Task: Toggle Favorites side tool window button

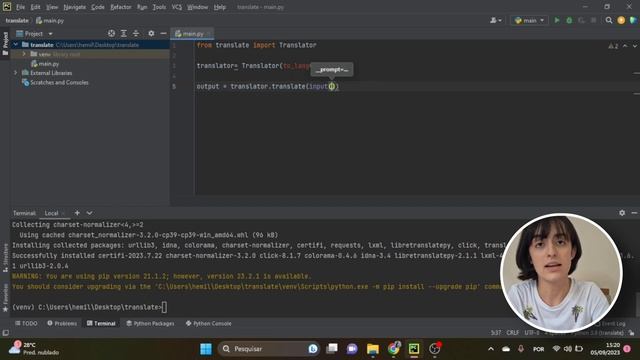Action: pyautogui.click(x=5, y=298)
